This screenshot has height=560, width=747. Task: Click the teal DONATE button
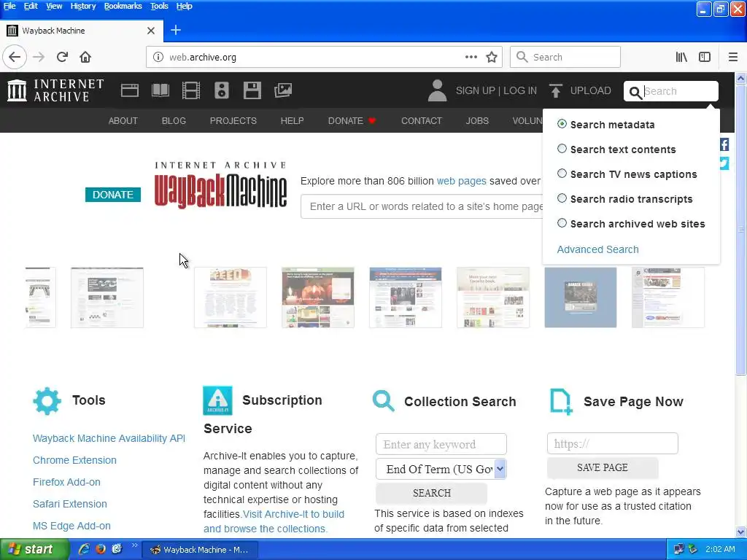[113, 194]
